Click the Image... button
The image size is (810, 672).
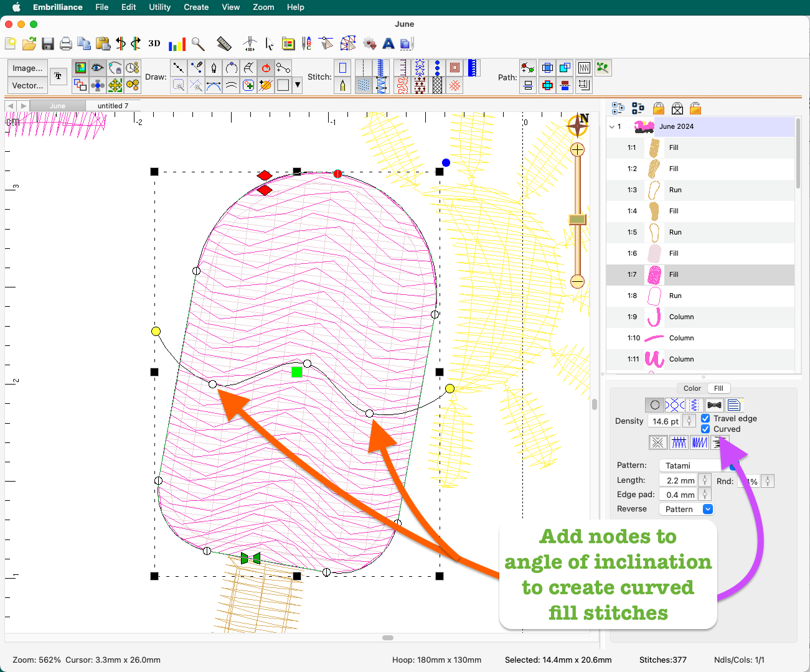coord(27,68)
